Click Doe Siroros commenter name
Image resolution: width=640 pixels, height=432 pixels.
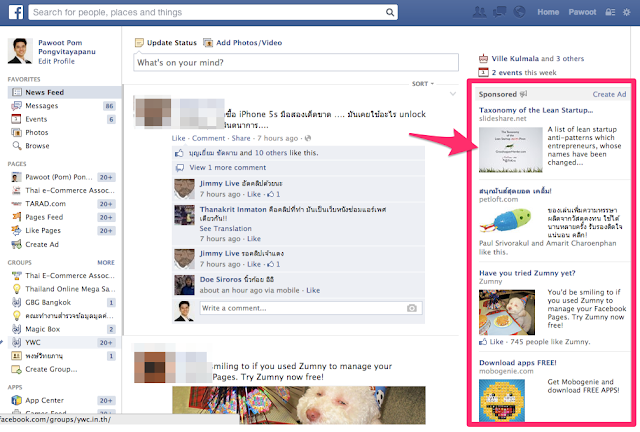(x=220, y=279)
